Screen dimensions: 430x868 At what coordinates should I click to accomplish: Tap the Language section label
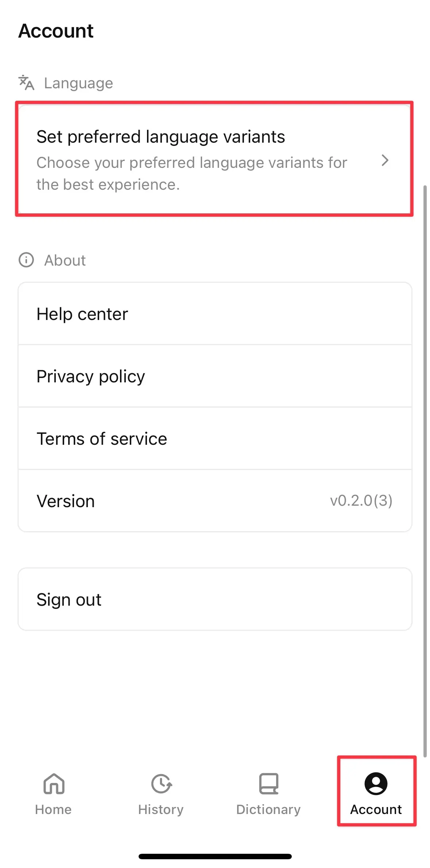[78, 83]
